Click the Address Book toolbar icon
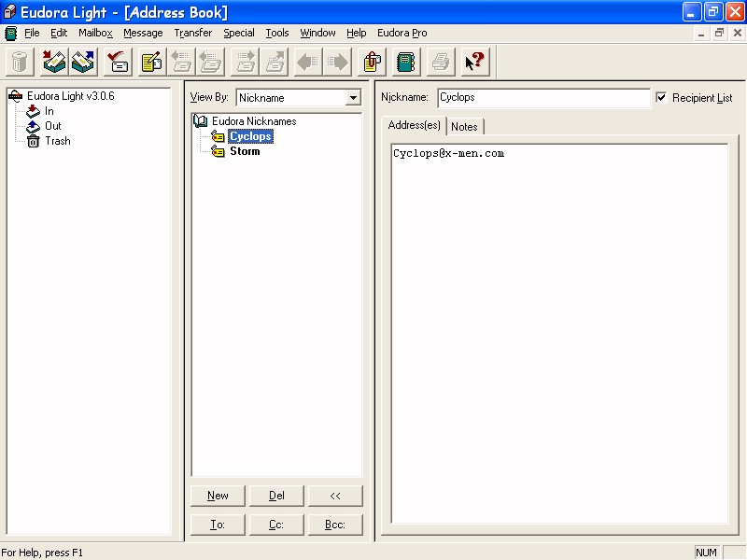 click(x=406, y=62)
